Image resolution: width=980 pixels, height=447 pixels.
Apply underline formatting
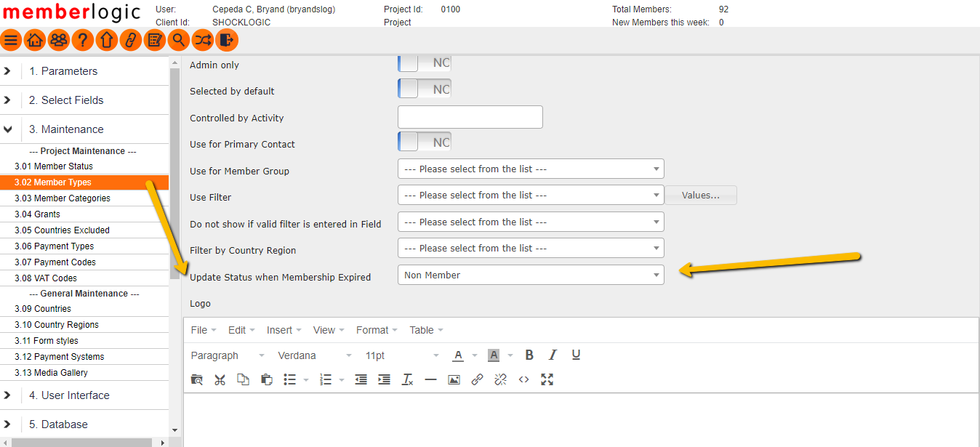click(576, 355)
